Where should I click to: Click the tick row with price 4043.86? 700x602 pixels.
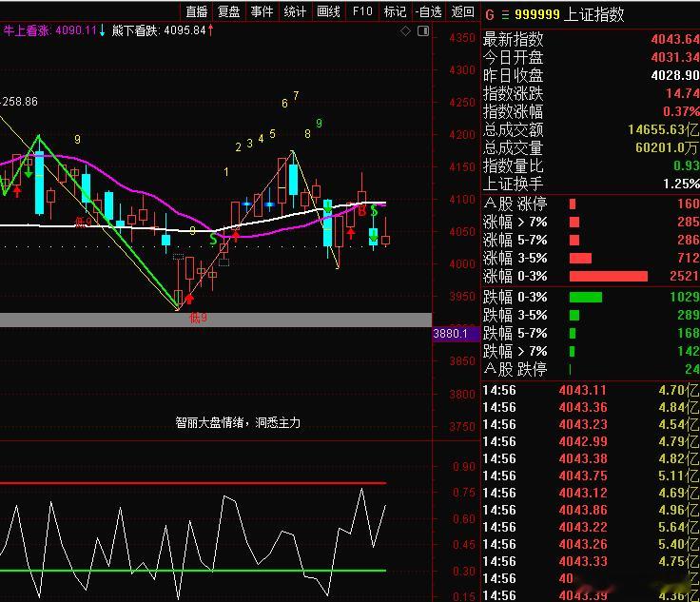pyautogui.click(x=591, y=510)
